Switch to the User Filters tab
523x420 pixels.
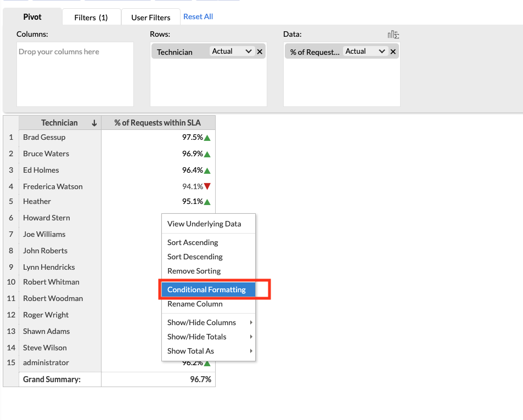pyautogui.click(x=150, y=16)
